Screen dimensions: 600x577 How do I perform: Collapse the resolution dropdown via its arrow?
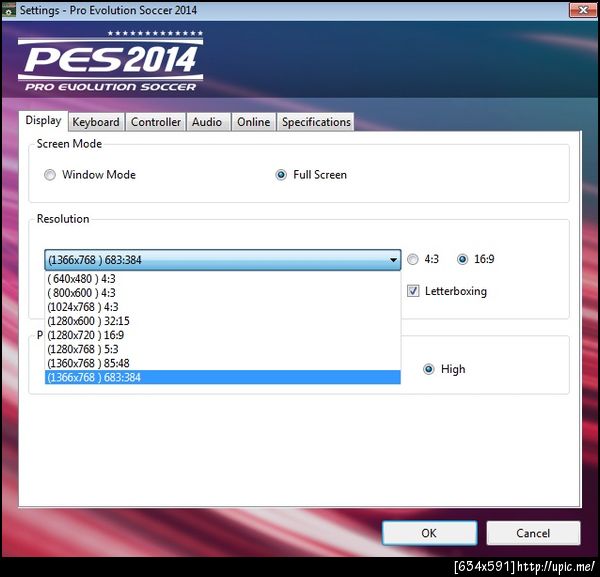[393, 260]
